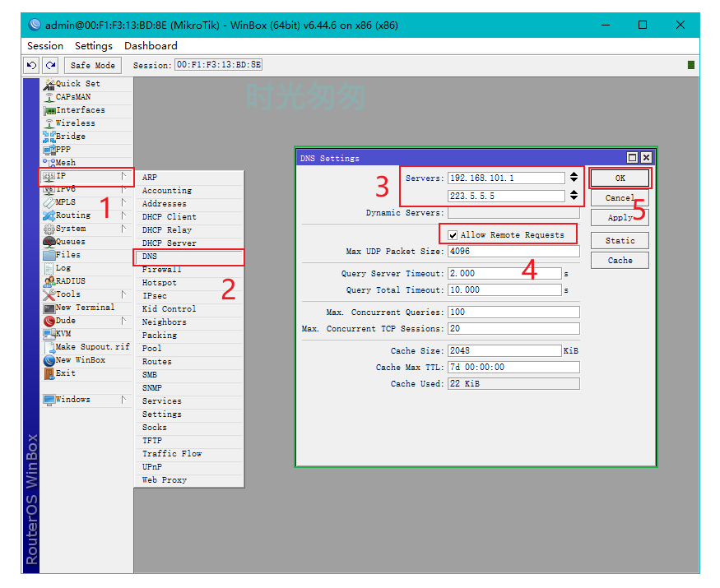This screenshot has height=588, width=720.
Task: Close the DNS Settings dialog
Action: click(646, 158)
